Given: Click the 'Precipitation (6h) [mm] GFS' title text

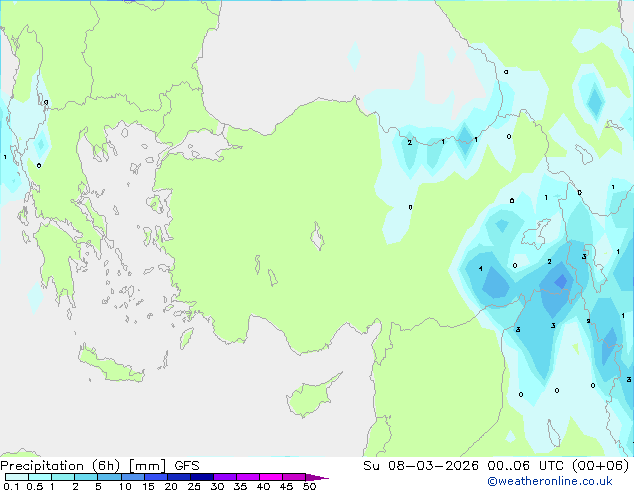Looking at the screenshot, I should coord(100,466).
